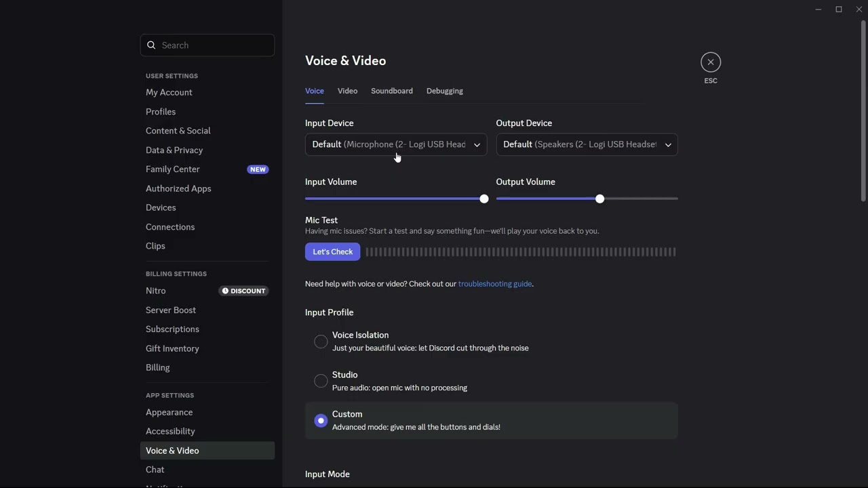Switch to the Debugging tab
The image size is (868, 488).
[445, 91]
